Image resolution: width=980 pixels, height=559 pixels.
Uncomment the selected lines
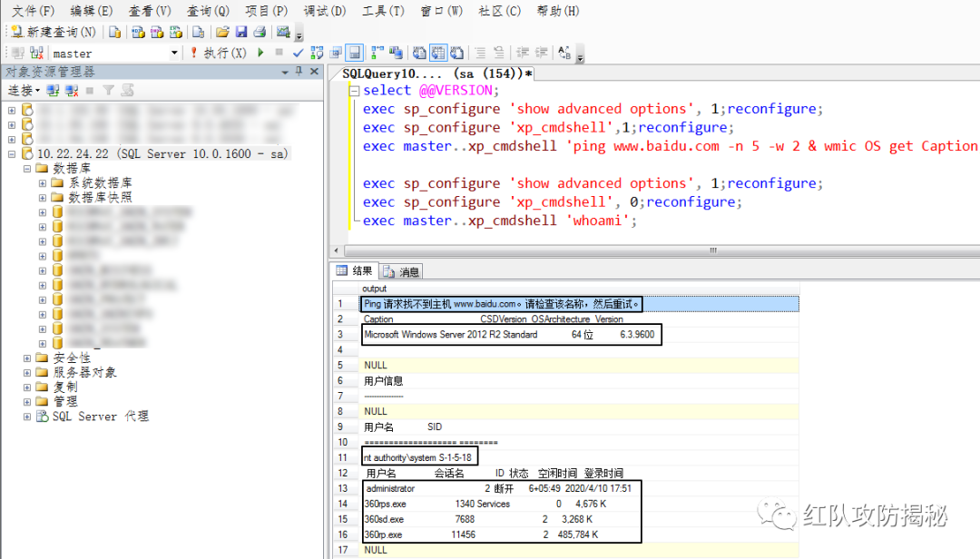pos(499,54)
